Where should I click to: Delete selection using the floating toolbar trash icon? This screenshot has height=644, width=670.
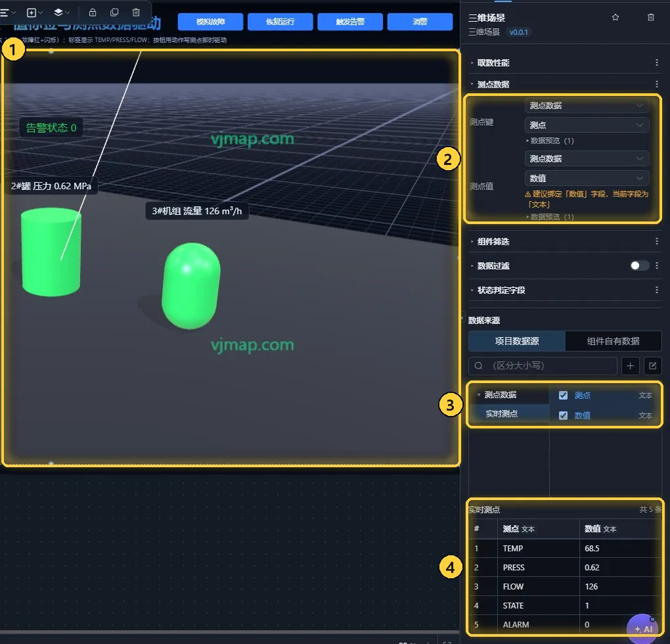click(136, 12)
